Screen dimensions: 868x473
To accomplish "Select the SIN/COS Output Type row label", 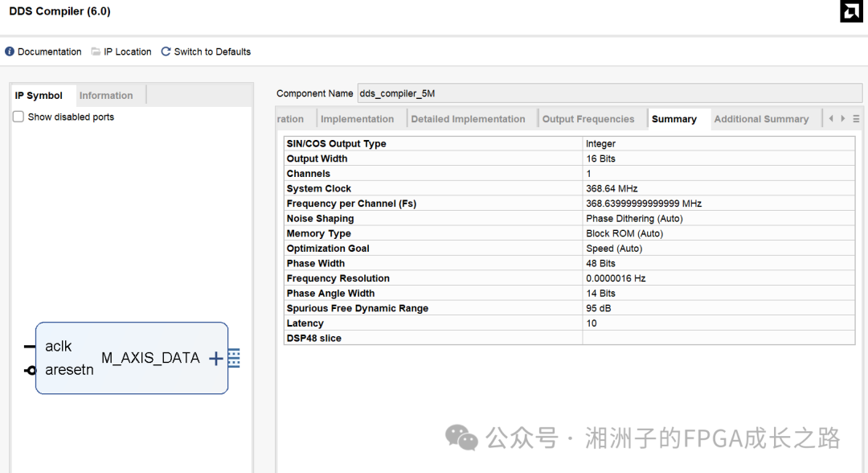I will tap(336, 143).
